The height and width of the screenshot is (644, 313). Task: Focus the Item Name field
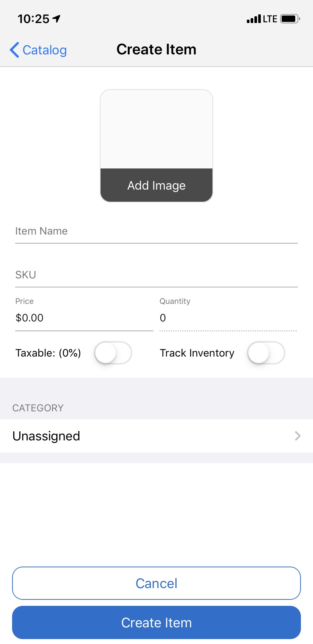[156, 231]
